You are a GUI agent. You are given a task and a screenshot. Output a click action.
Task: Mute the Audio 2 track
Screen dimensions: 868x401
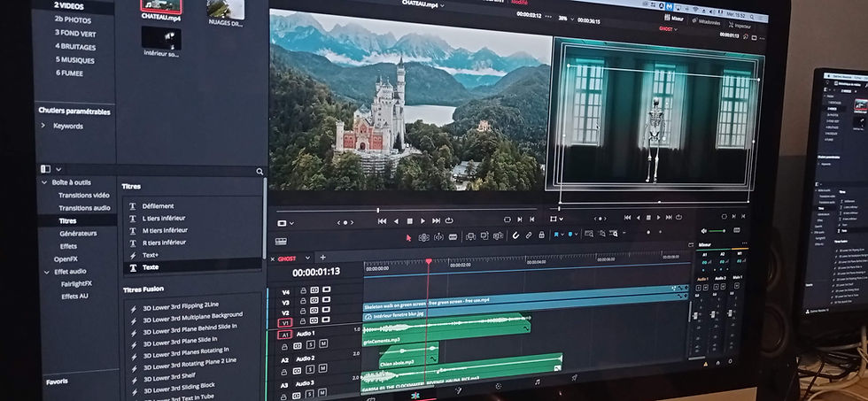322,368
